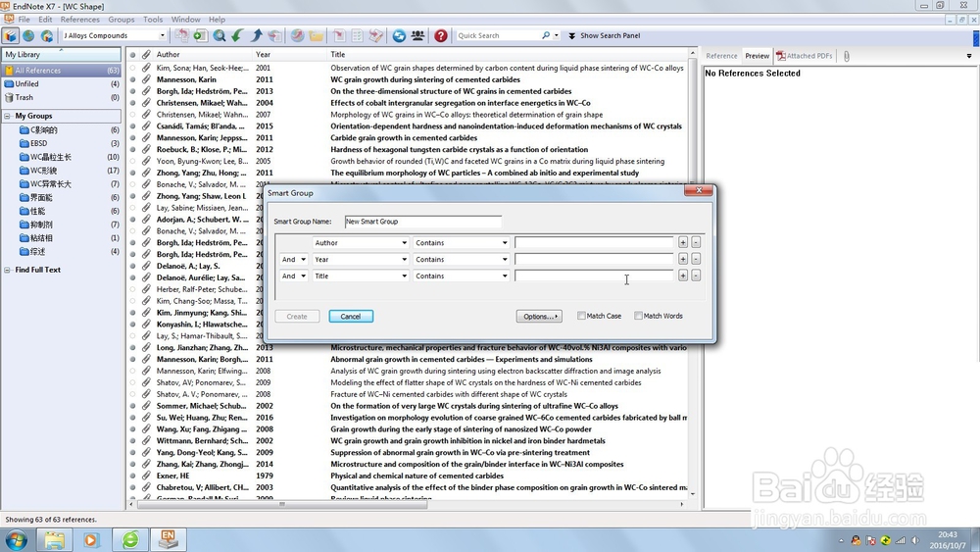This screenshot has height=552, width=980.
Task: Click the Return to Word Processor icon
Action: tap(376, 35)
